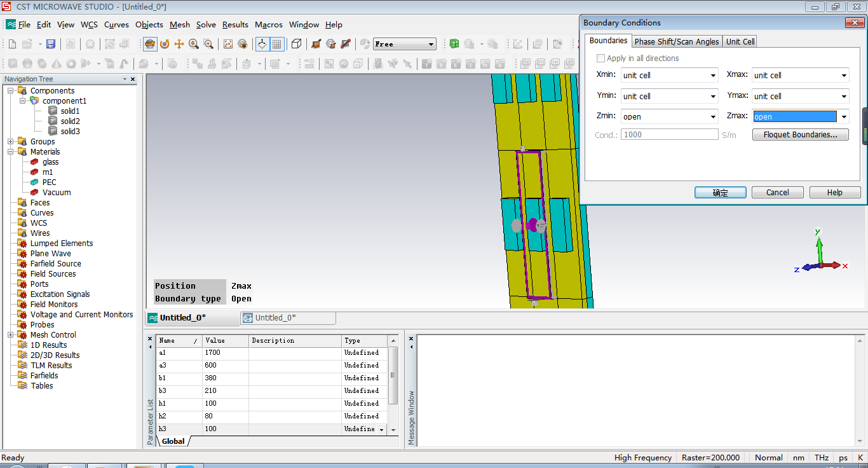Click the value cell of parameter a1

pyautogui.click(x=226, y=353)
